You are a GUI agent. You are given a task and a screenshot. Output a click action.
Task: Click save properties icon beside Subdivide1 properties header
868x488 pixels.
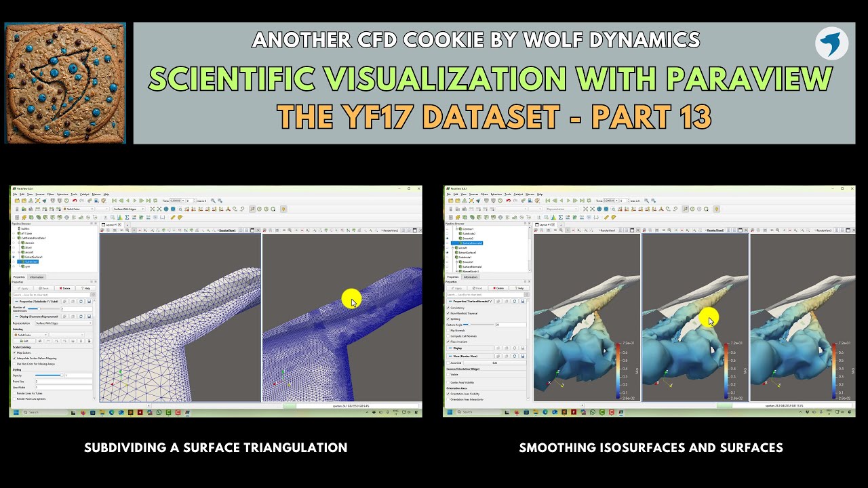pyautogui.click(x=89, y=301)
